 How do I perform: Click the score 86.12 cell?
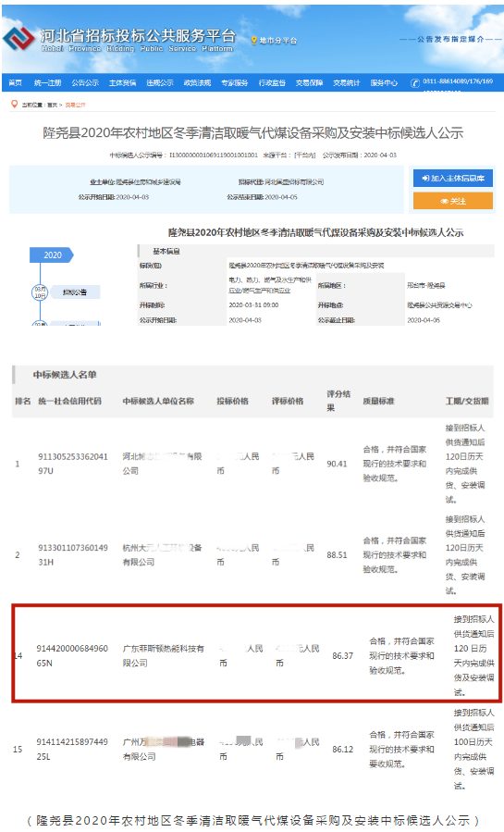coord(343,750)
